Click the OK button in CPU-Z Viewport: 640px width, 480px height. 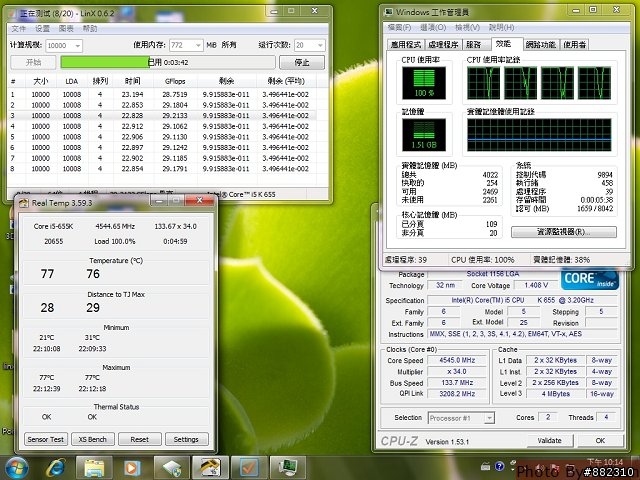click(x=600, y=440)
